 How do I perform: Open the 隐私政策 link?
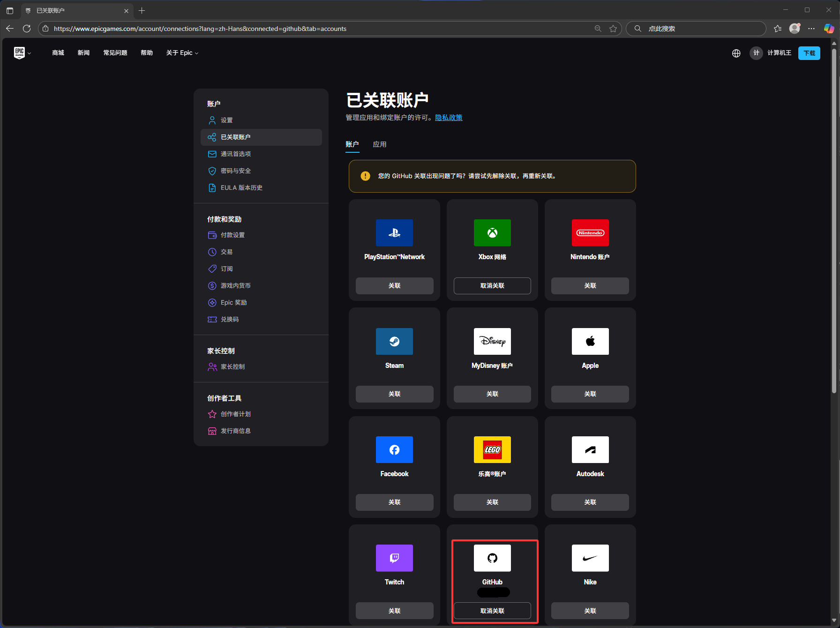(449, 118)
